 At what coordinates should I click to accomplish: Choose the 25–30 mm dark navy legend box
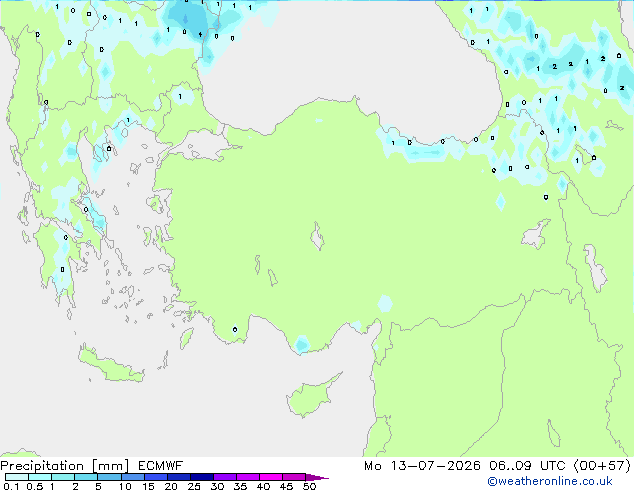(x=202, y=477)
